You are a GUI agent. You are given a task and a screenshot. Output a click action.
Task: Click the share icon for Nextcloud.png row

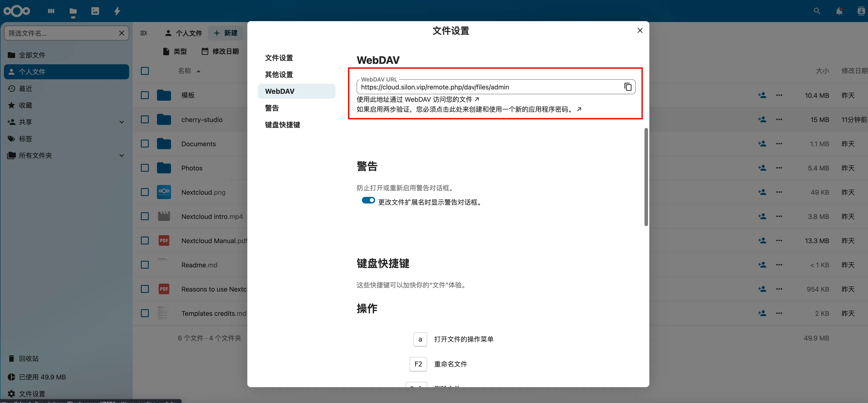[762, 192]
